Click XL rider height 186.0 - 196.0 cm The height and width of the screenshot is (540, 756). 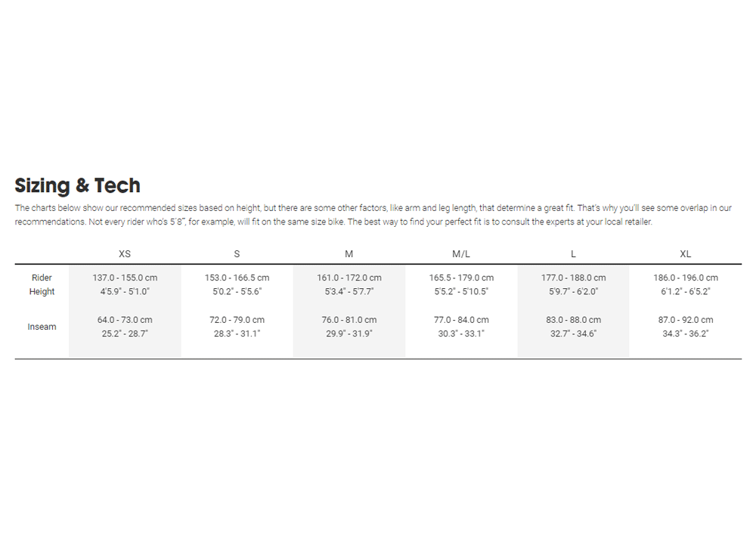[x=685, y=278]
